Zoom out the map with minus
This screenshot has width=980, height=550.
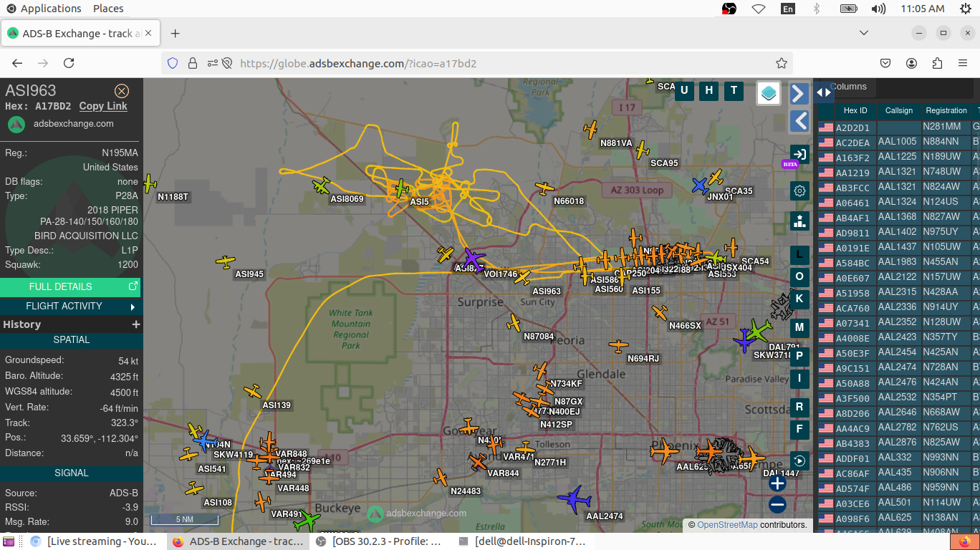[777, 505]
